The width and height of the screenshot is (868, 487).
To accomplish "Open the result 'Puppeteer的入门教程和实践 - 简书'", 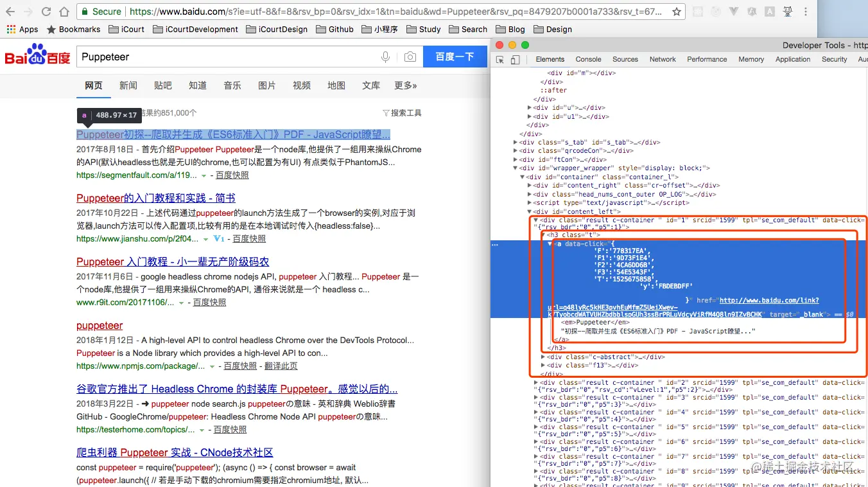I will pyautogui.click(x=156, y=198).
